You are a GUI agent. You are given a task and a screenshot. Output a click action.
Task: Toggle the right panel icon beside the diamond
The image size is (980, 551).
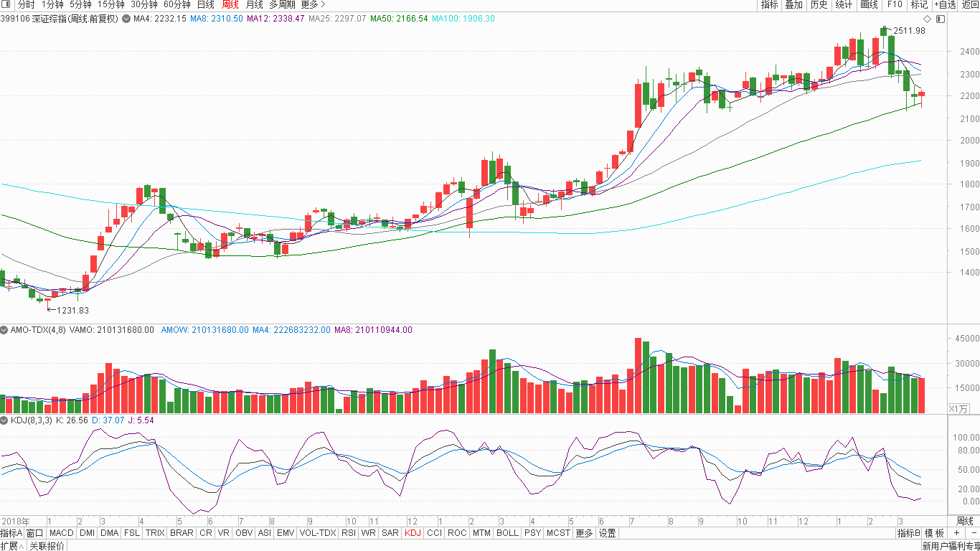pos(941,19)
